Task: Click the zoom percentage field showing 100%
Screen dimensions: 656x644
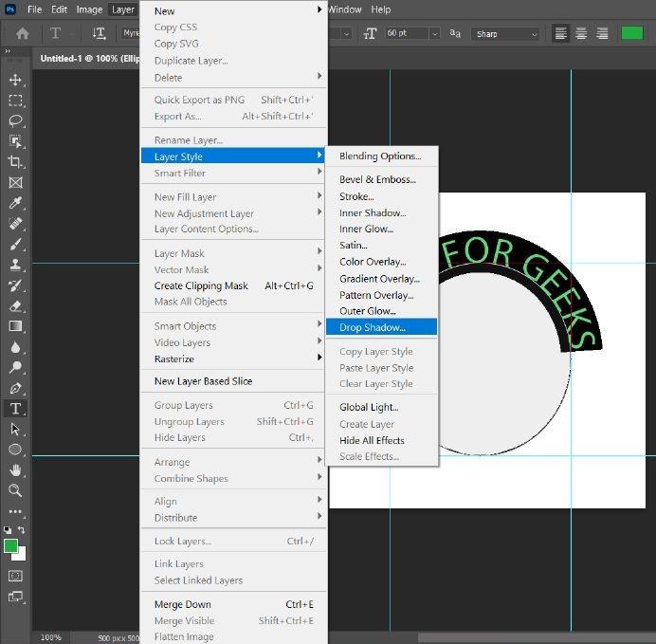Action: 51,637
